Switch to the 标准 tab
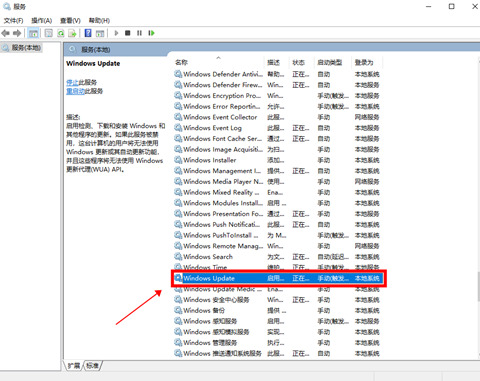Viewport: 480px width, 381px height. pyautogui.click(x=92, y=366)
